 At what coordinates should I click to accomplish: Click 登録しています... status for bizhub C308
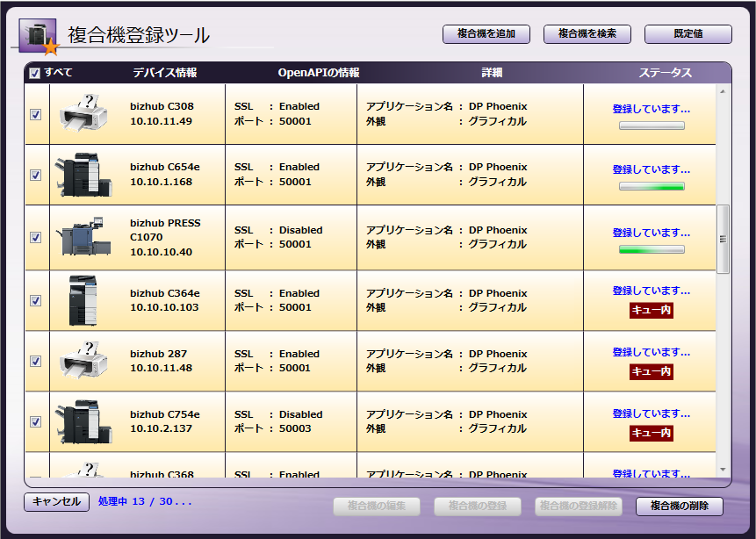click(652, 110)
